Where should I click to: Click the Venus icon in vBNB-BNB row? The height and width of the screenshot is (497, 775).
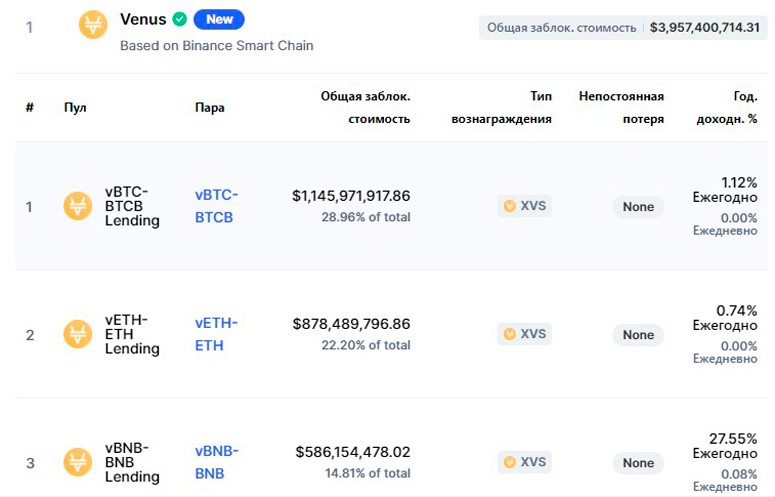pos(78,462)
